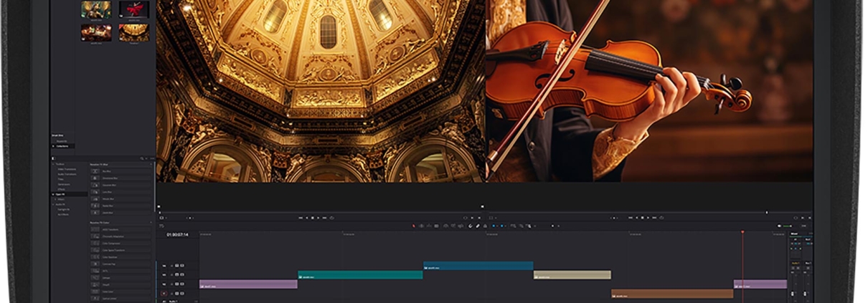Viewport: 868px width, 303px height.
Task: Toggle the magnet Snapping icon in timeline toolbar
Action: [470, 226]
